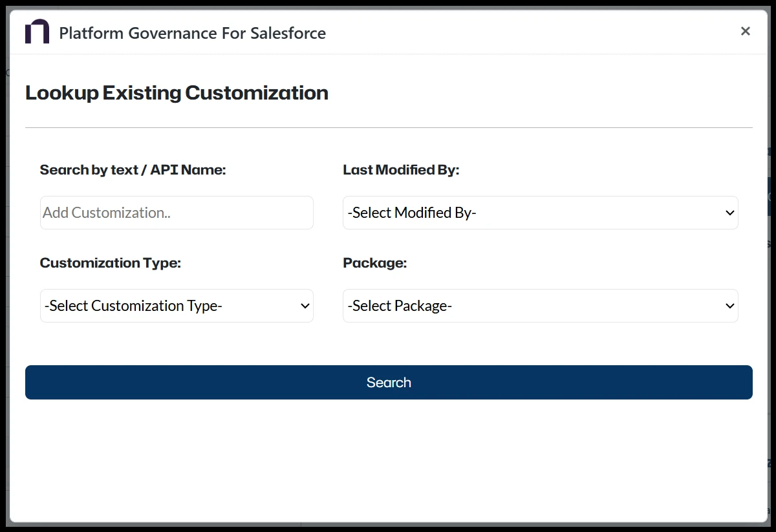
Task: Select the Search by text / API Name label
Action: click(x=133, y=169)
